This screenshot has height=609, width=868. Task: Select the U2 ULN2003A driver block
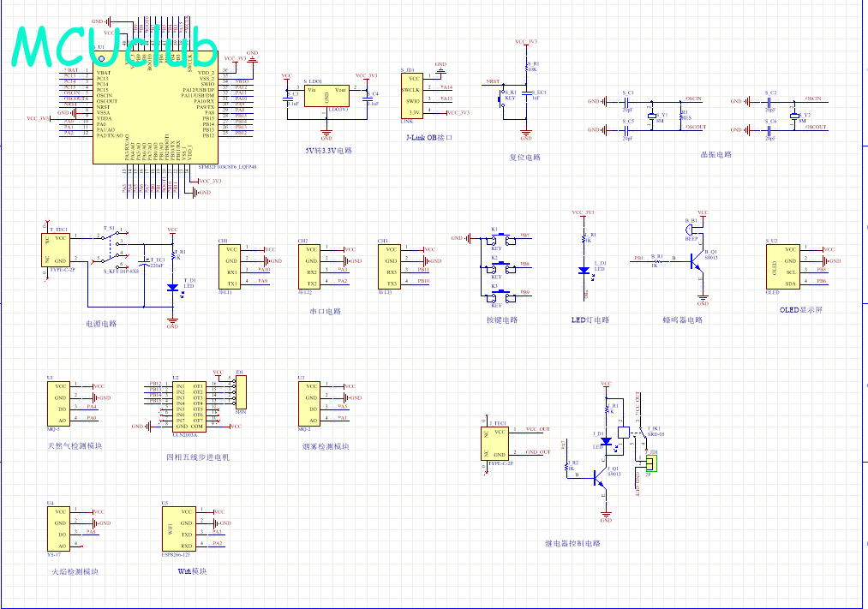tap(189, 407)
